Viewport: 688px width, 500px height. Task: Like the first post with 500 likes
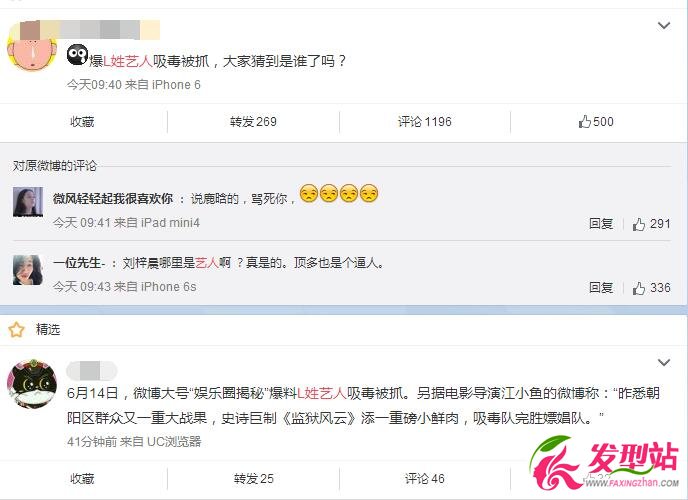coord(596,121)
